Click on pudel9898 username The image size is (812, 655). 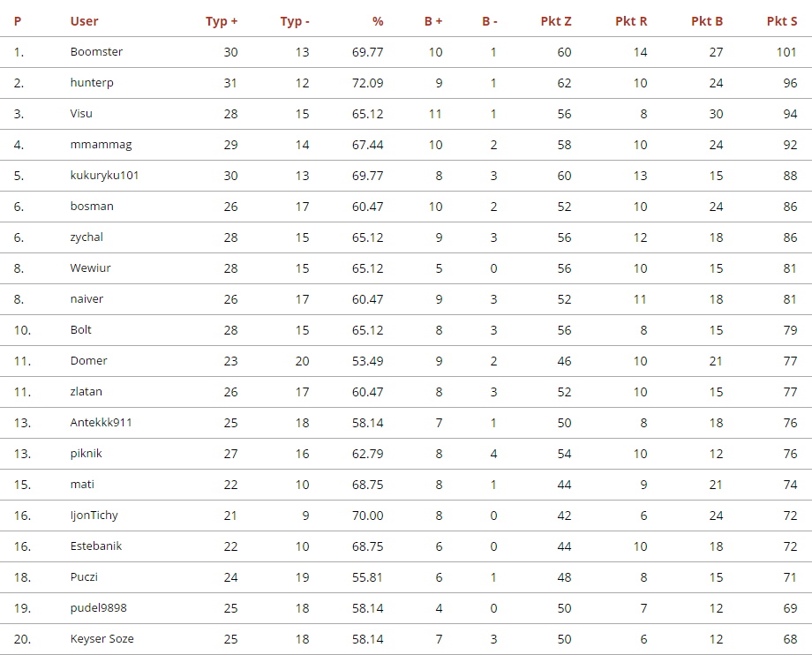(98, 608)
